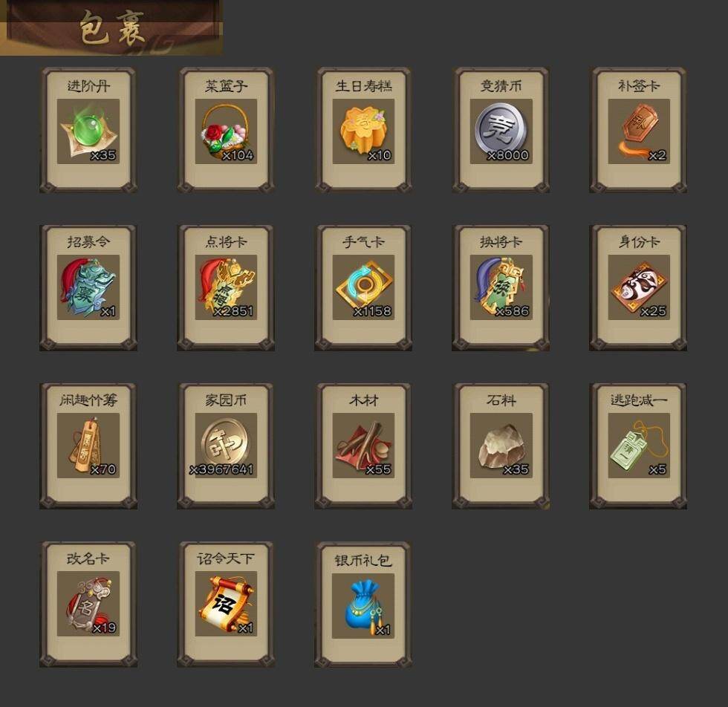Select the 换将卡 green token
Screen dimensions: 728x707
(501, 287)
